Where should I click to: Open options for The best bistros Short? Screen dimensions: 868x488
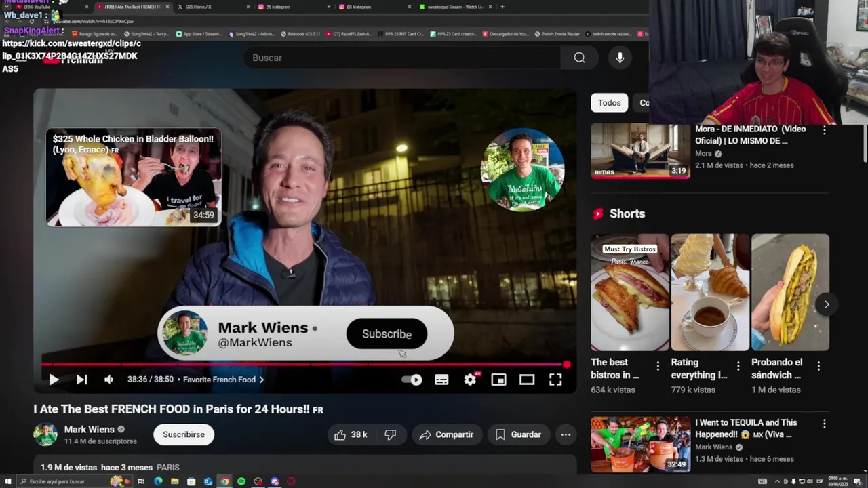coord(657,366)
